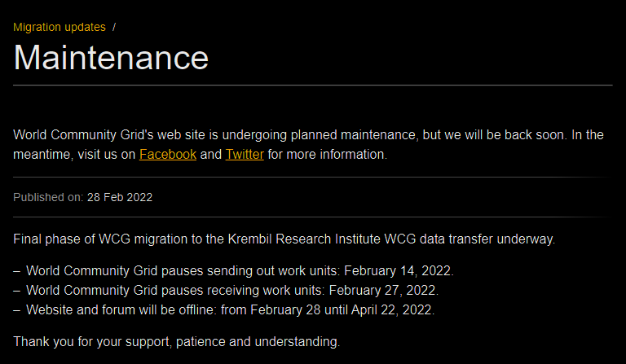Image resolution: width=626 pixels, height=364 pixels.
Task: Click the 'WCG data transfer underway' text
Action: 469,239
